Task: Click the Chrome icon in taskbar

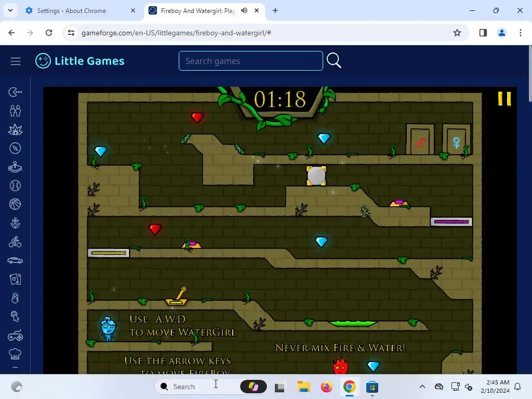Action: 350,387
